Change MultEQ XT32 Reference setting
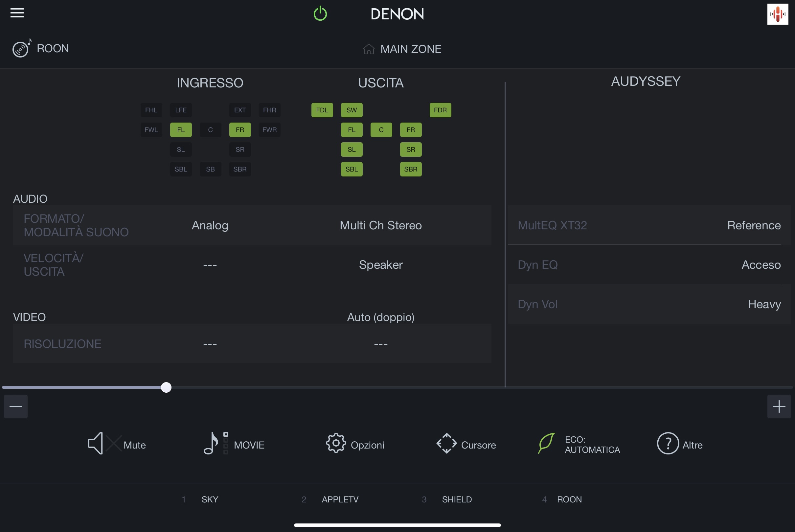This screenshot has height=532, width=795. (x=649, y=225)
